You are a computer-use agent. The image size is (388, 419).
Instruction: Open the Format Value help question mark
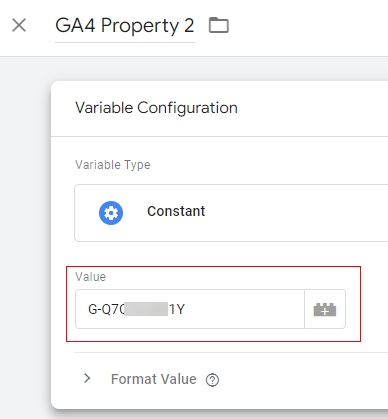[212, 380]
